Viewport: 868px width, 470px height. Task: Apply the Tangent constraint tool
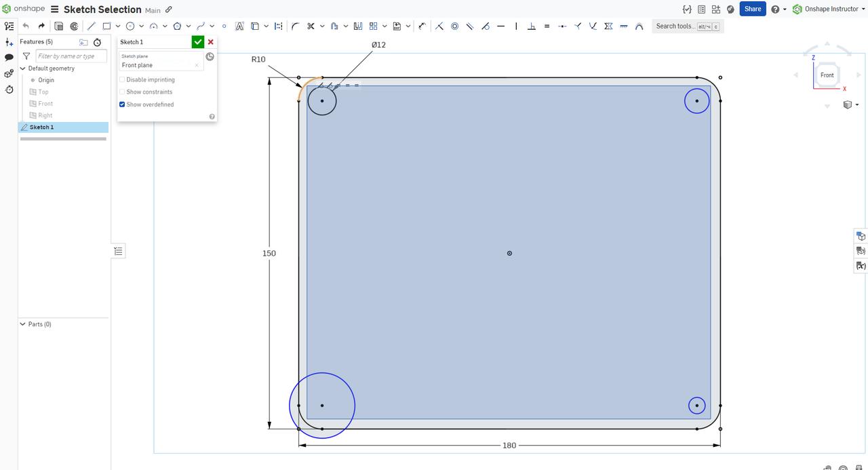[x=486, y=26]
